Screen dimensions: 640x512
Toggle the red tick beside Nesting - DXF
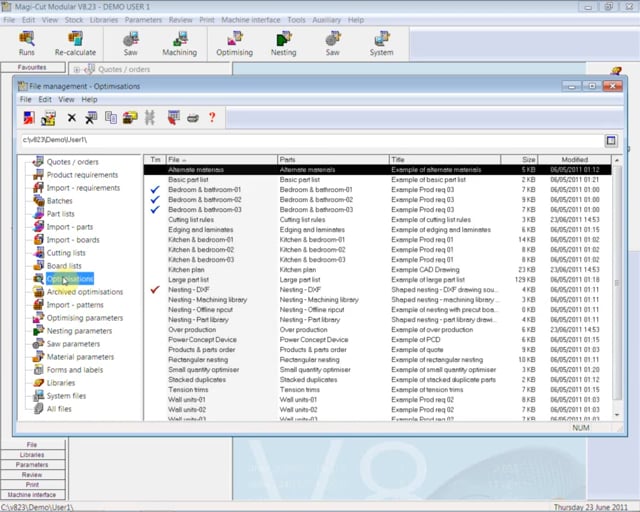[155, 289]
